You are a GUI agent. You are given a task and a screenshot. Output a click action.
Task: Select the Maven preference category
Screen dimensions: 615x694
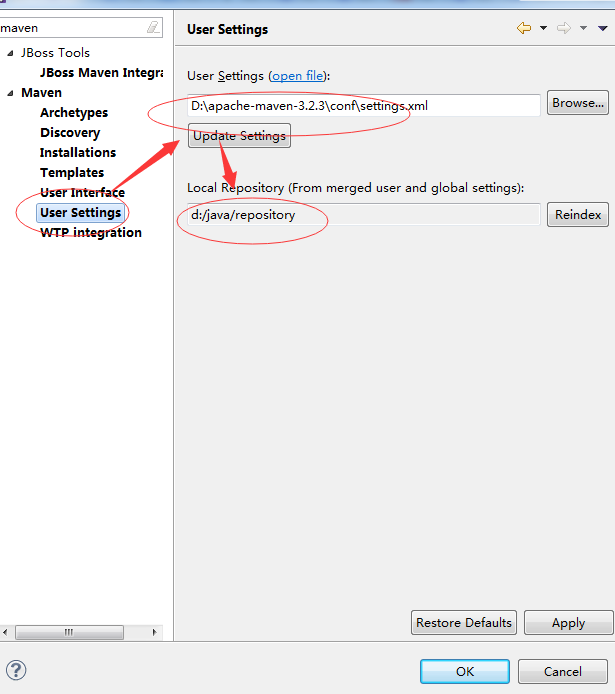point(42,93)
